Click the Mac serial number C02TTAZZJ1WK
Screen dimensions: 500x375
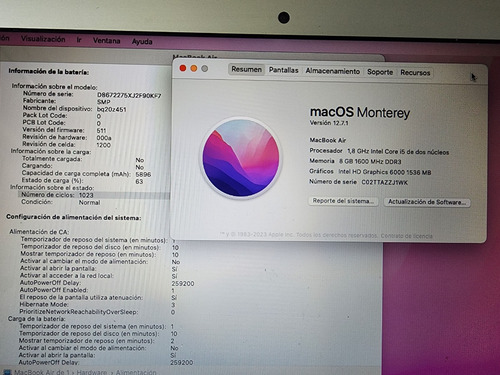[385, 182]
